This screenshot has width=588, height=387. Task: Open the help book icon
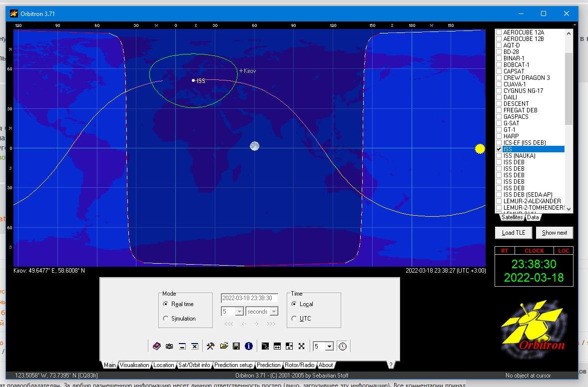[157, 346]
